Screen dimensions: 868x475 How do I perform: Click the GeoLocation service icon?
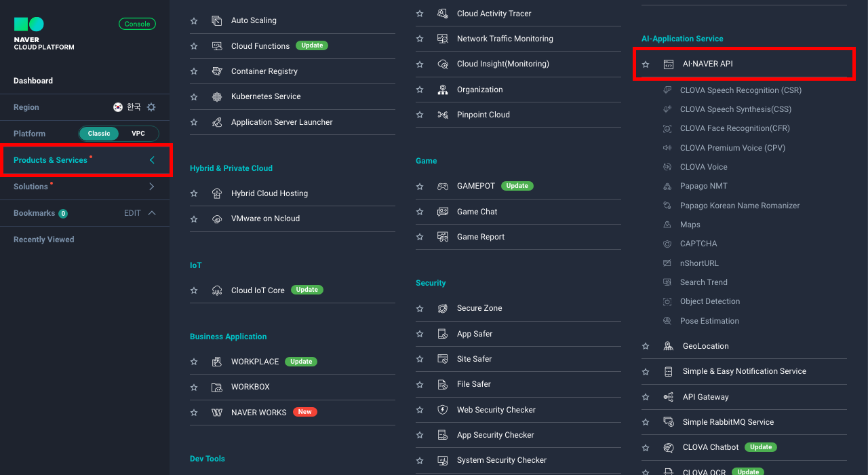click(669, 346)
